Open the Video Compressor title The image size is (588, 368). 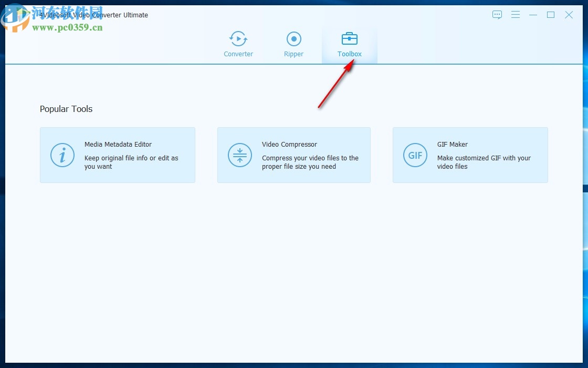pos(289,144)
